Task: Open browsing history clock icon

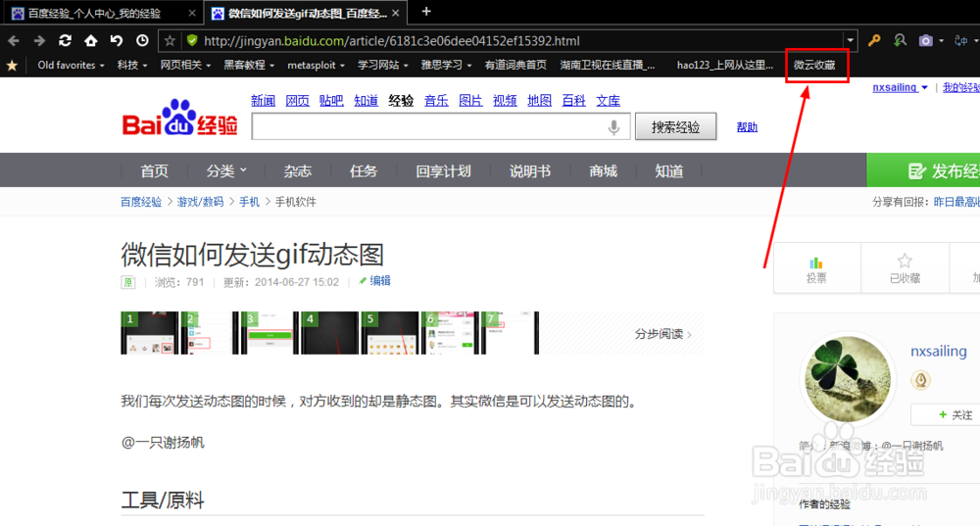Action: click(142, 40)
